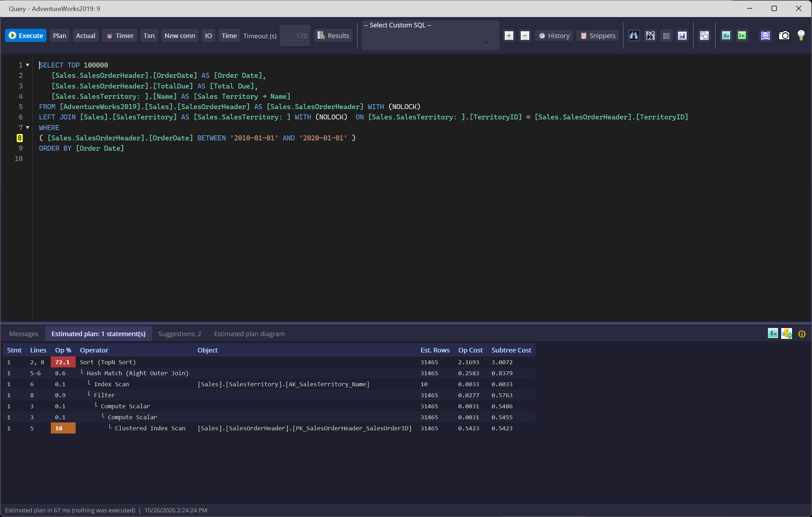Open the History button
Image resolution: width=812 pixels, height=517 pixels.
point(554,36)
